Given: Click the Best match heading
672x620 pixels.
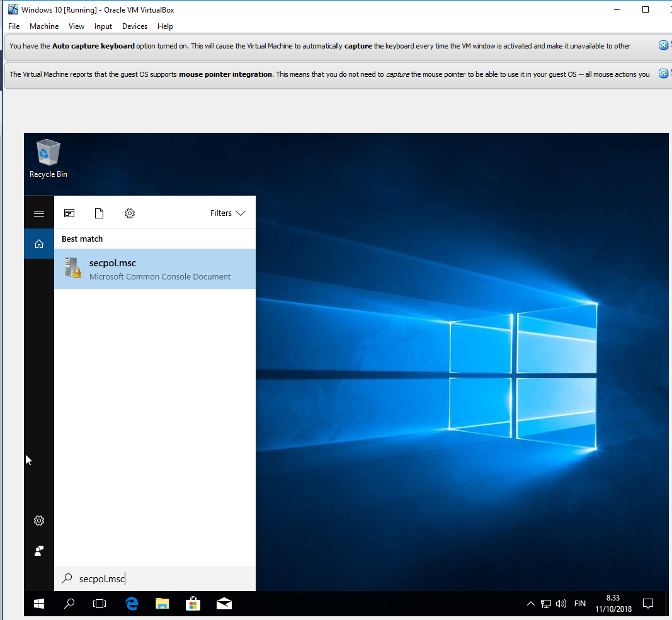Looking at the screenshot, I should click(83, 239).
